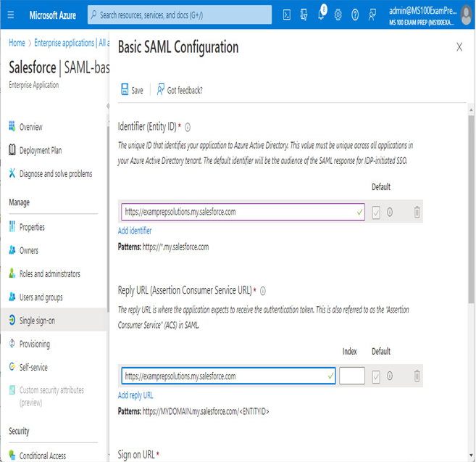Delete the reply URL entry with trash icon
Viewport: 476px width, 462px height.
click(x=417, y=376)
